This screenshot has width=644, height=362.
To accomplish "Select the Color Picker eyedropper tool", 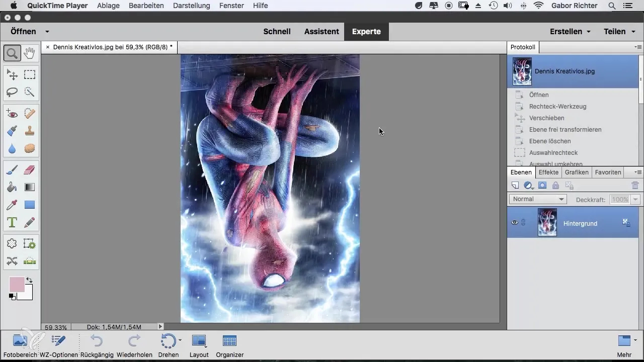I will pos(12,205).
